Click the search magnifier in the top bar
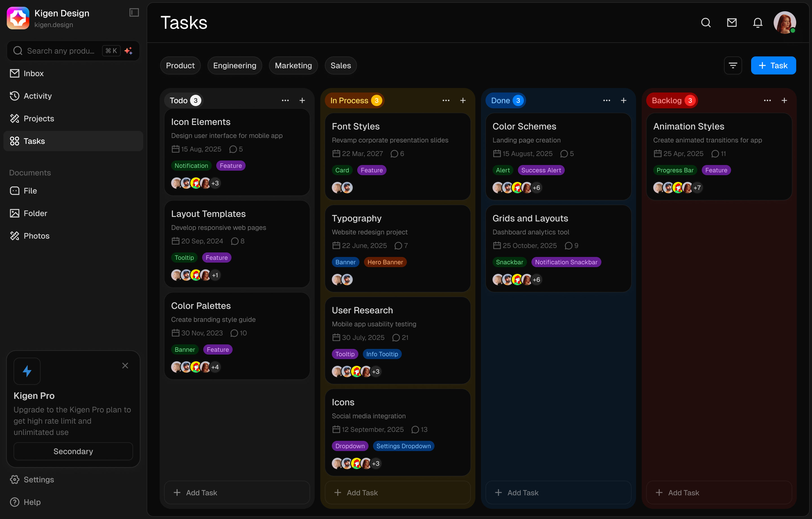The width and height of the screenshot is (812, 519). pos(706,22)
